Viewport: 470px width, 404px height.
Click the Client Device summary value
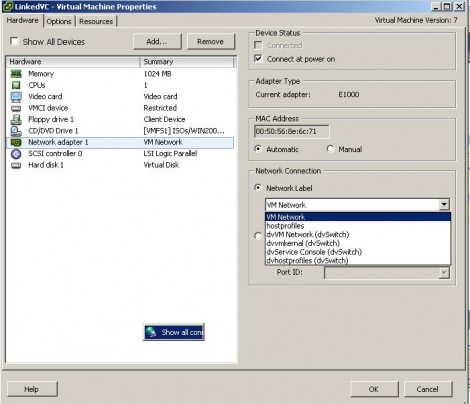pyautogui.click(x=164, y=119)
